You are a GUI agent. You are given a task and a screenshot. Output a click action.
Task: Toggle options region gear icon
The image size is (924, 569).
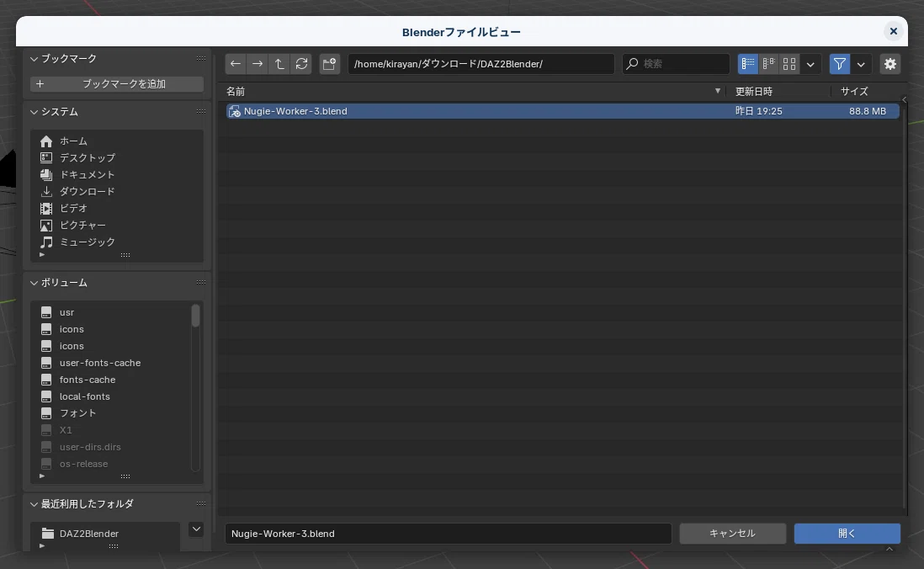tap(889, 64)
